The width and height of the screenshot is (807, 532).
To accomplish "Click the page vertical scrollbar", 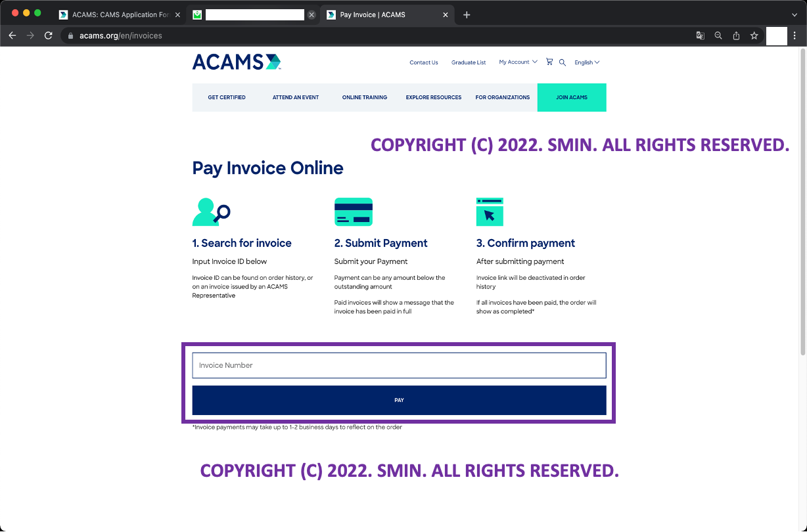I will (802, 204).
